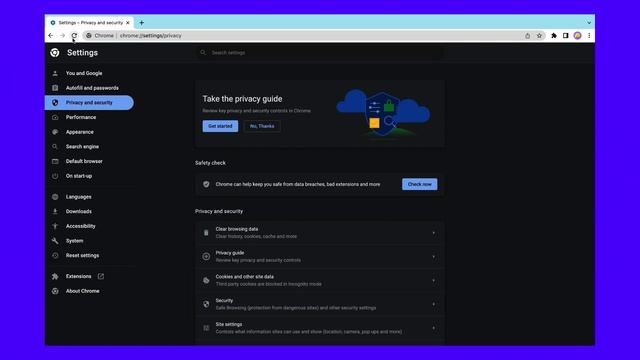Click Check now in Safety check
640x360 pixels.
(x=420, y=184)
